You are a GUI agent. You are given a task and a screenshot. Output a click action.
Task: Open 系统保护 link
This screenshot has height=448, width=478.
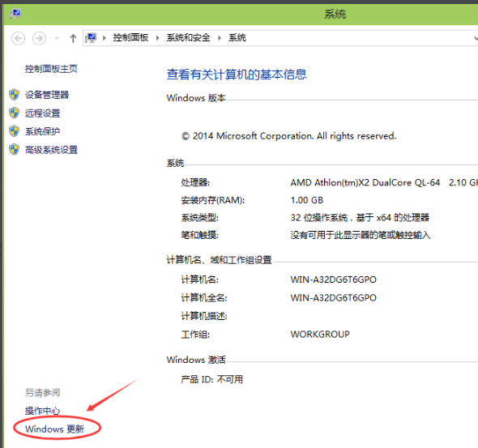click(42, 131)
